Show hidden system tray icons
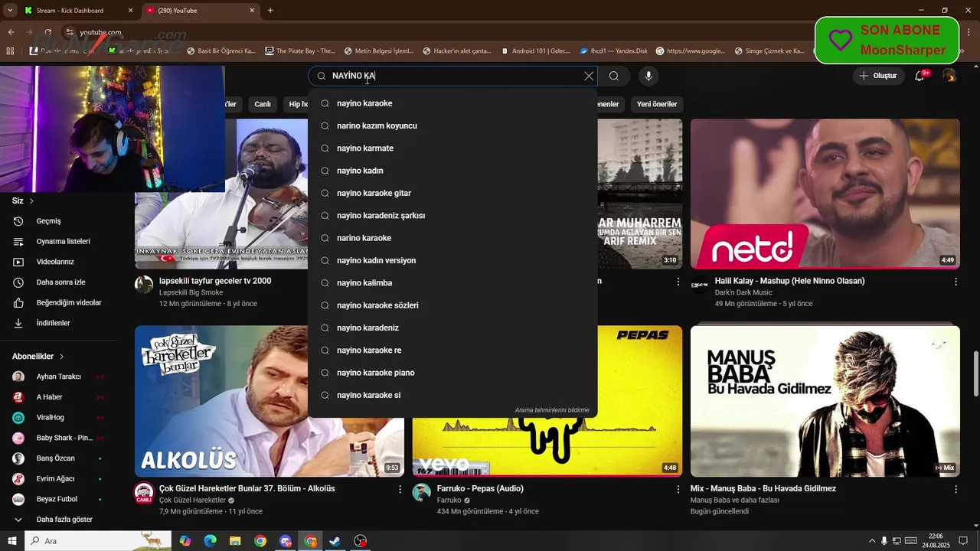Image resolution: width=980 pixels, height=551 pixels. [871, 541]
